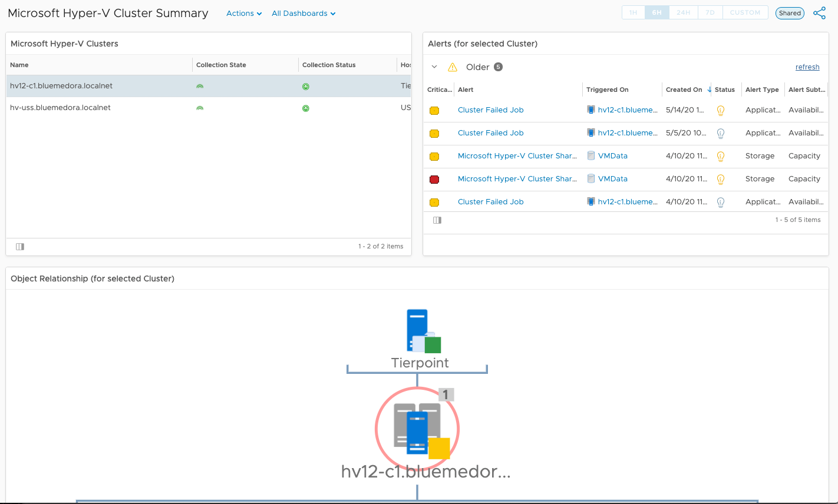Click Capacity subtype on yellow VMData alert
Viewport: 838px width, 504px height.
point(804,156)
